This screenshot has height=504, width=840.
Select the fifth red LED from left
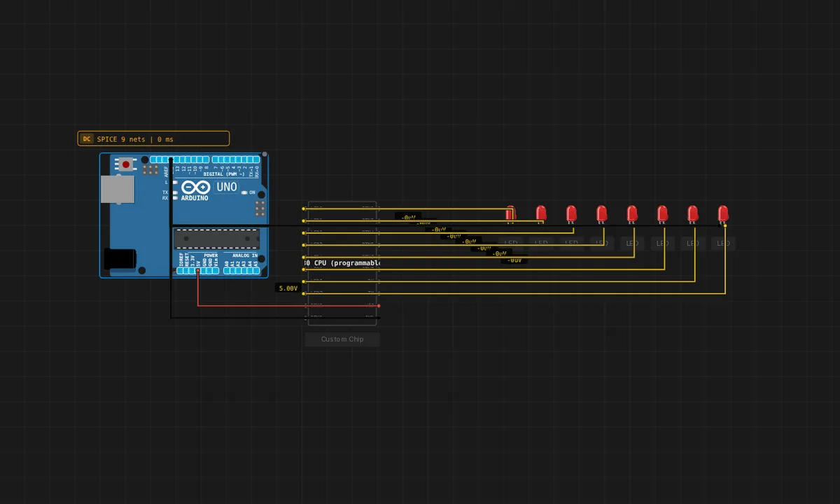pos(632,213)
